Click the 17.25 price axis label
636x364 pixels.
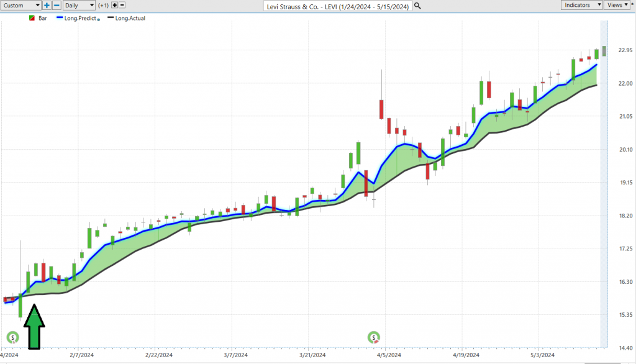coord(625,248)
